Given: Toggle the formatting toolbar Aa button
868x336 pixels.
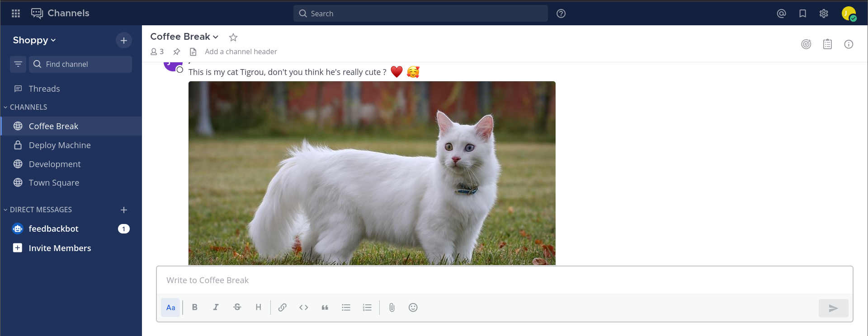Looking at the screenshot, I should 170,308.
